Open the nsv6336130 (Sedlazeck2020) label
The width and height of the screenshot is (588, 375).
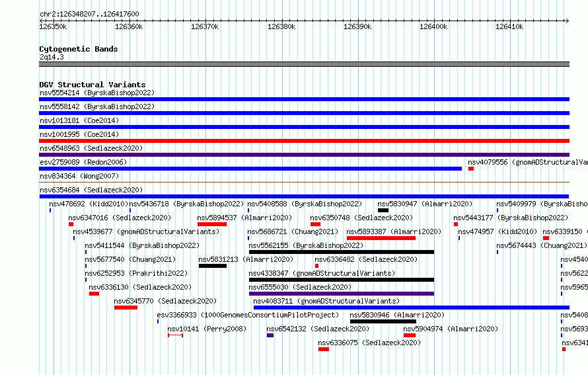[140, 287]
